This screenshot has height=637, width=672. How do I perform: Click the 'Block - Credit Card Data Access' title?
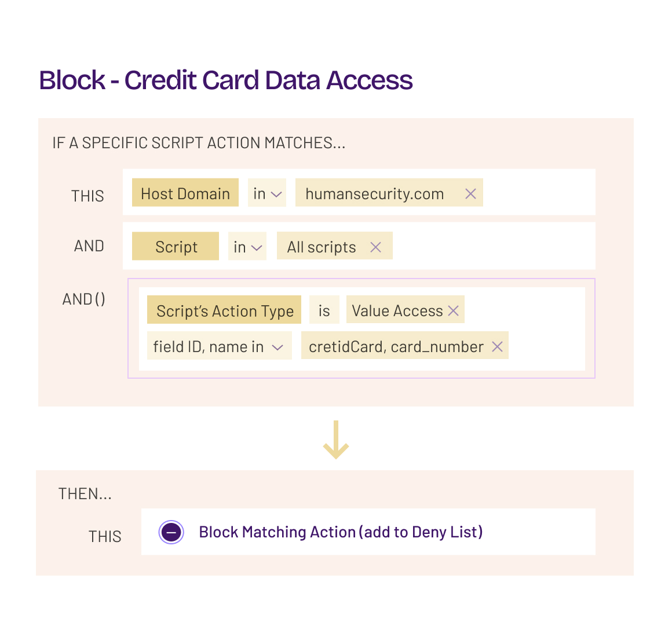point(226,80)
